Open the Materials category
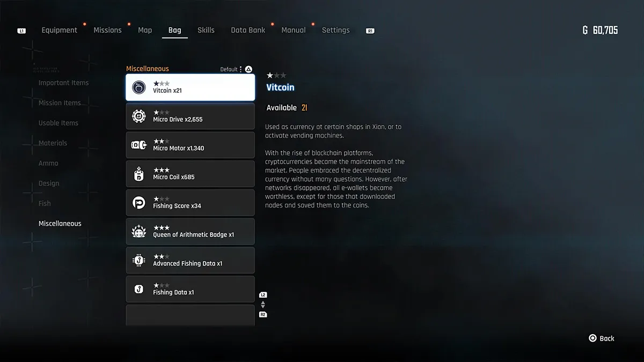 tap(53, 143)
